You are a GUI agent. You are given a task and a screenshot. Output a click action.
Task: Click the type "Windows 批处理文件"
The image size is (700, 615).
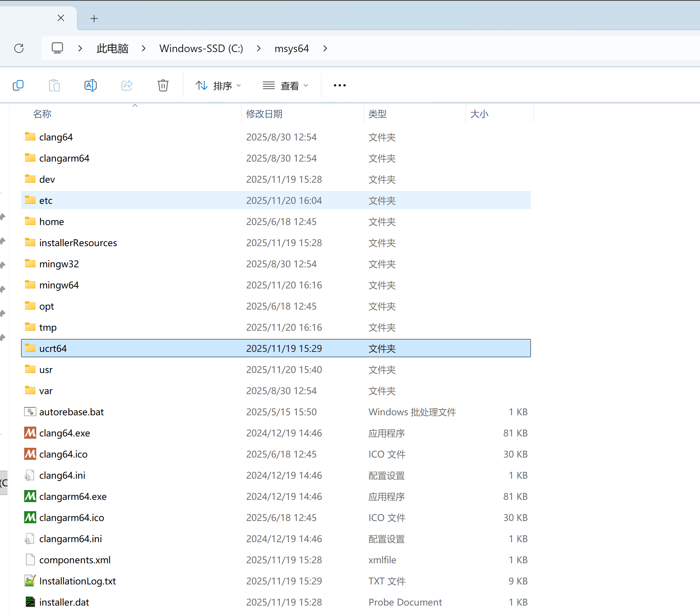coord(412,412)
